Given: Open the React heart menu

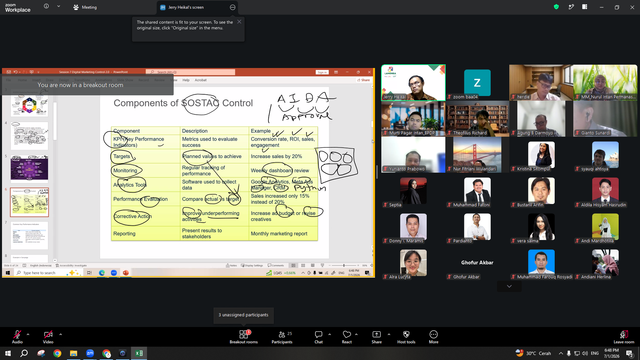Looking at the screenshot, I should (x=347, y=337).
